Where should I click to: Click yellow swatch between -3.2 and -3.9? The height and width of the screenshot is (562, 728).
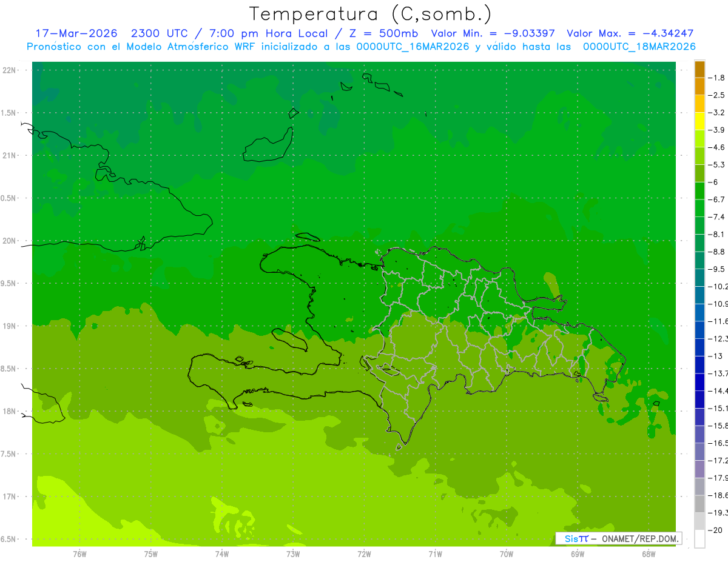point(699,122)
